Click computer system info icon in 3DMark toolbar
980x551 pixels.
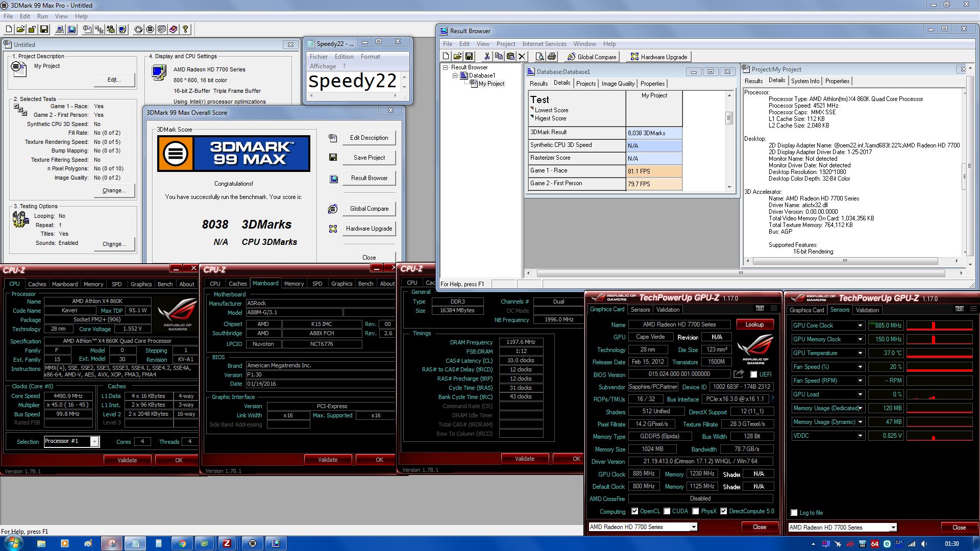(x=60, y=30)
